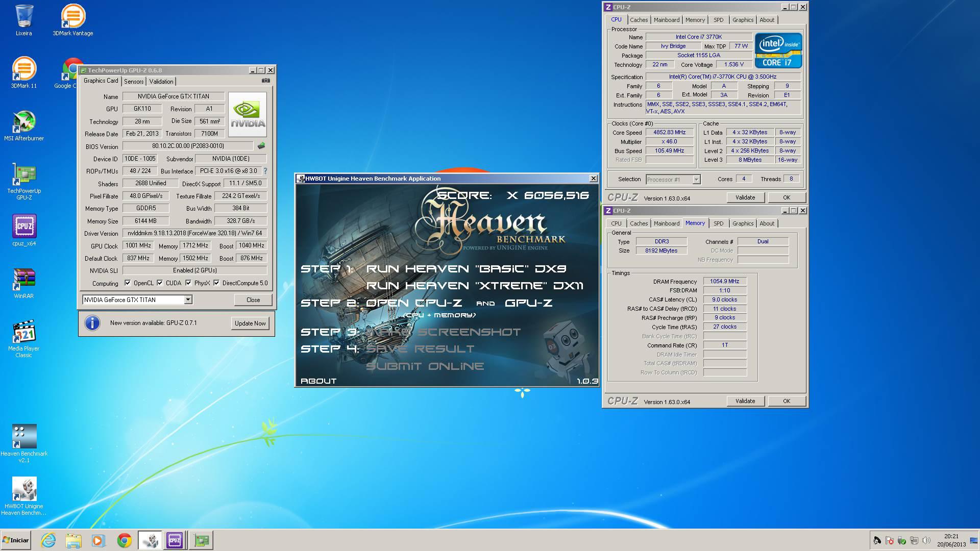Open the Lixeira recycle bin icon
Screen dimensions: 980x551
[23, 20]
